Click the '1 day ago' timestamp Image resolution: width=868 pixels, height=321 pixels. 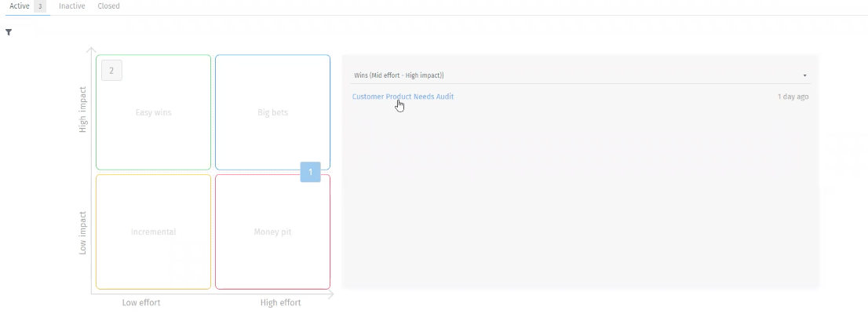click(x=792, y=97)
